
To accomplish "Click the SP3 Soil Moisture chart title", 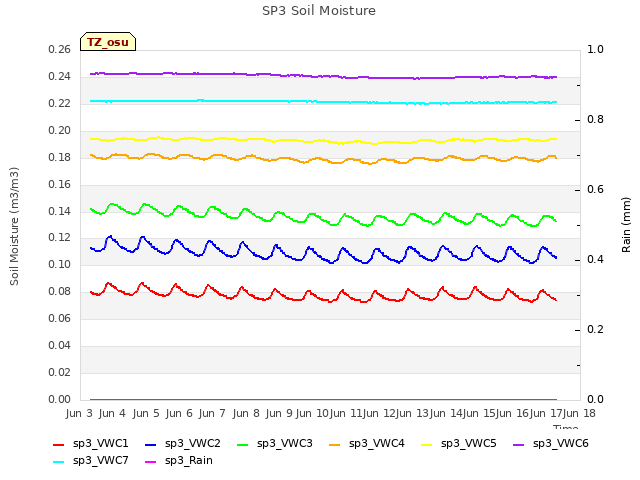I will [x=319, y=11].
